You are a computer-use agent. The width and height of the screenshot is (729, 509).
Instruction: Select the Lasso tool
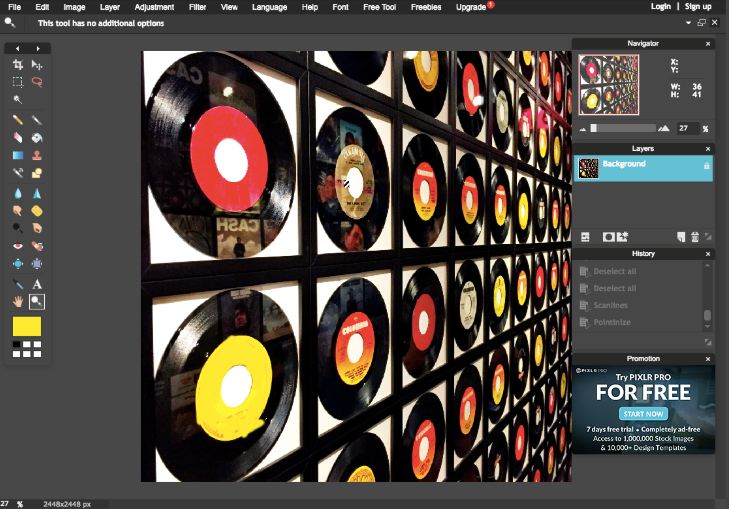click(37, 82)
